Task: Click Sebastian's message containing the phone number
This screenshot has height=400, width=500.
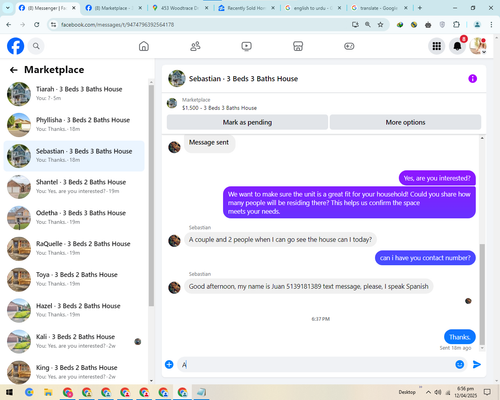Action: tap(308, 286)
